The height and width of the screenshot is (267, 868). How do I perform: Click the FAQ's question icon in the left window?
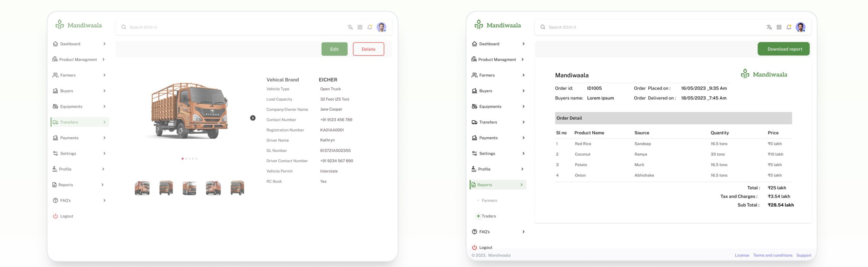(55, 200)
